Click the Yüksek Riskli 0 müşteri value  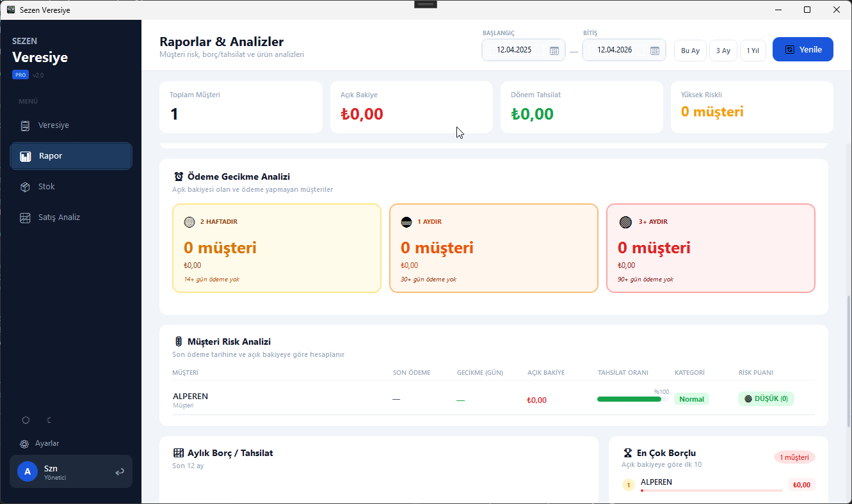point(712,112)
